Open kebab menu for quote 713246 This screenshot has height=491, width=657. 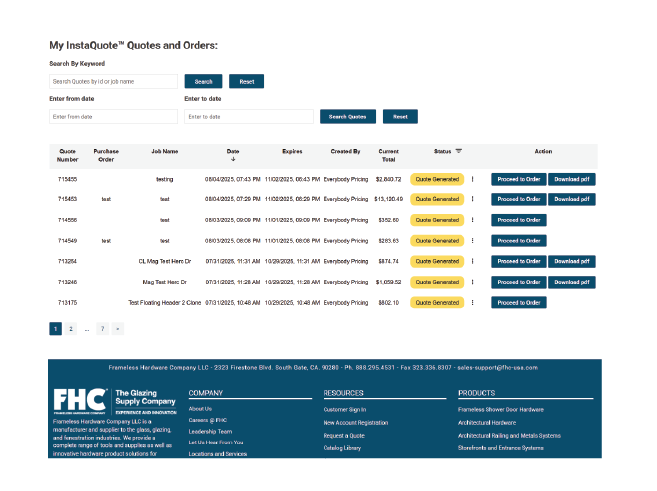pyautogui.click(x=472, y=282)
